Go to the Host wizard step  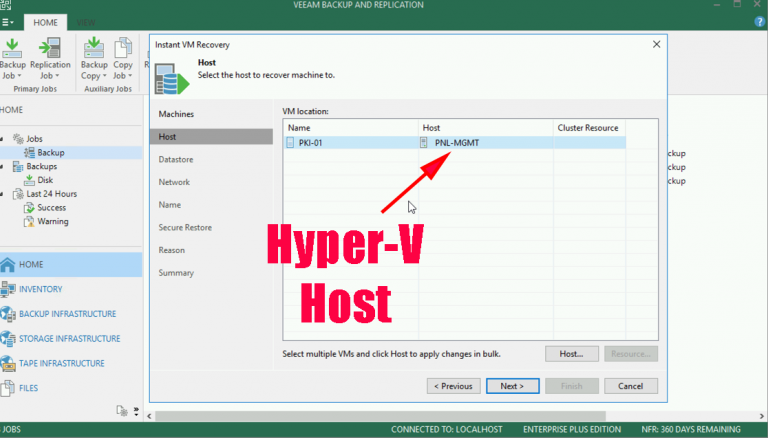tap(212, 137)
